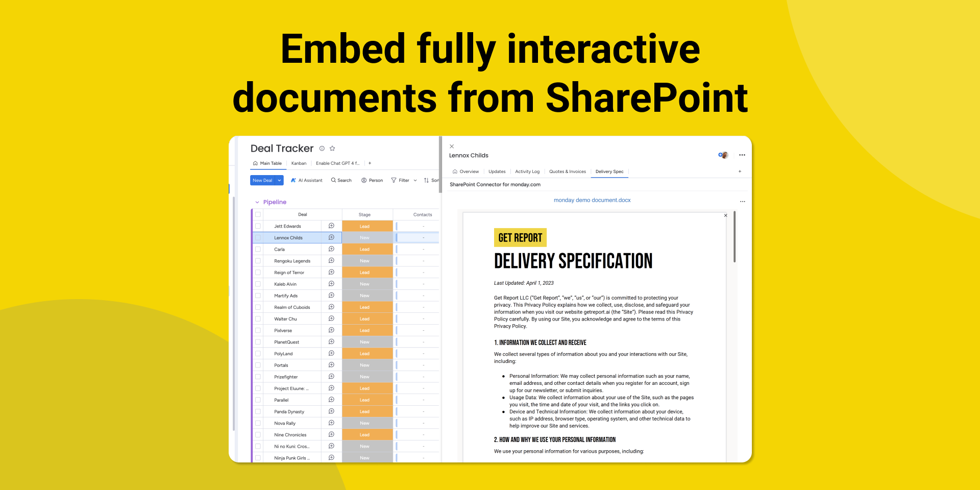The width and height of the screenshot is (980, 490).
Task: Tick the Walter Chu row checkbox
Action: [258, 318]
